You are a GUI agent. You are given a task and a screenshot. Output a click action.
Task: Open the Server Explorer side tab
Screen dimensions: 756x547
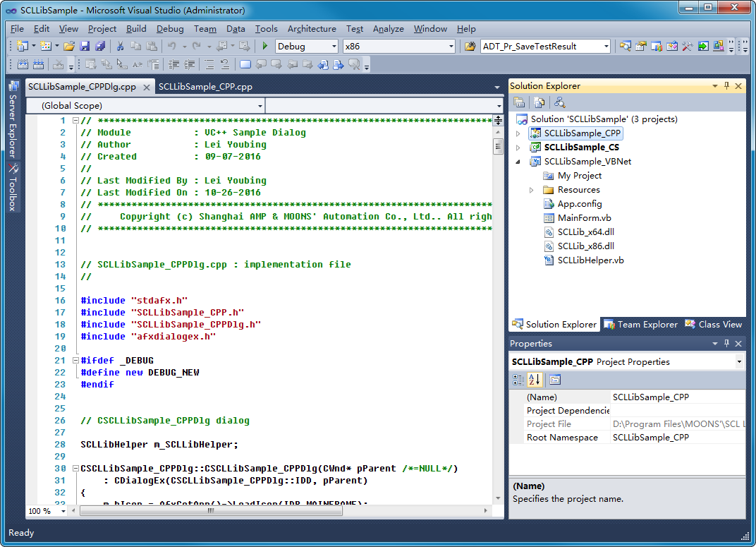[x=13, y=119]
